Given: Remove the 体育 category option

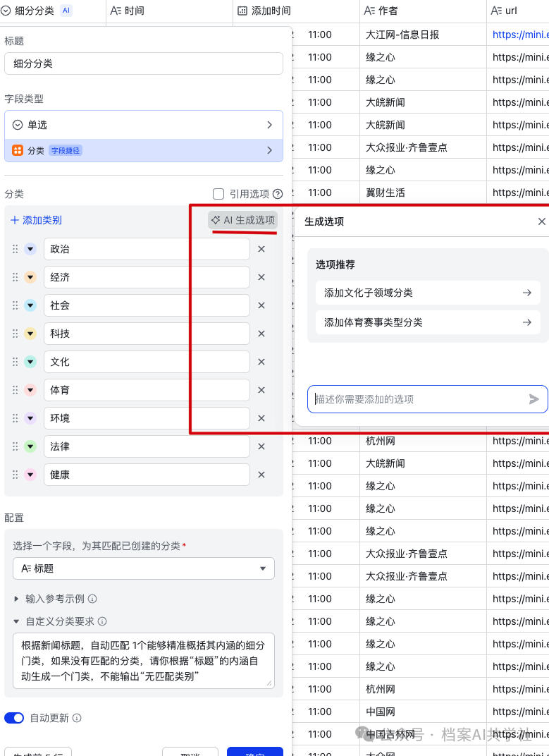Looking at the screenshot, I should (261, 390).
